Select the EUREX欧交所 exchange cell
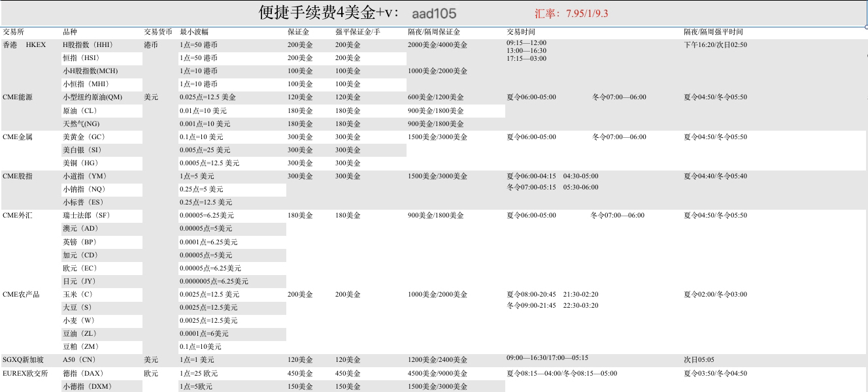Viewport: 868px width, 392px height. (x=27, y=374)
